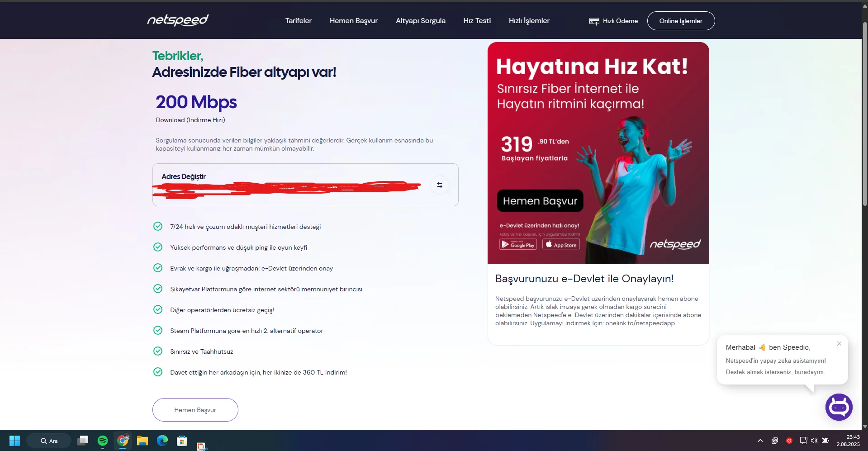Open Task View from the taskbar
868x451 pixels.
coord(83,441)
